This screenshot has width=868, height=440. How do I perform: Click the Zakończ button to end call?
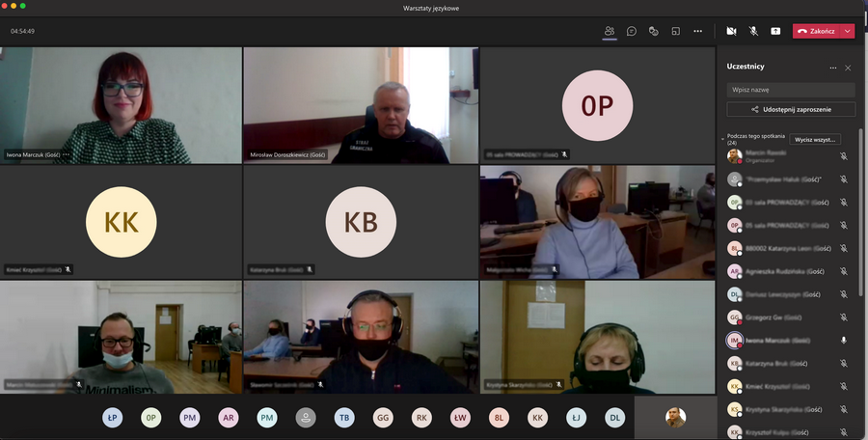tap(816, 31)
